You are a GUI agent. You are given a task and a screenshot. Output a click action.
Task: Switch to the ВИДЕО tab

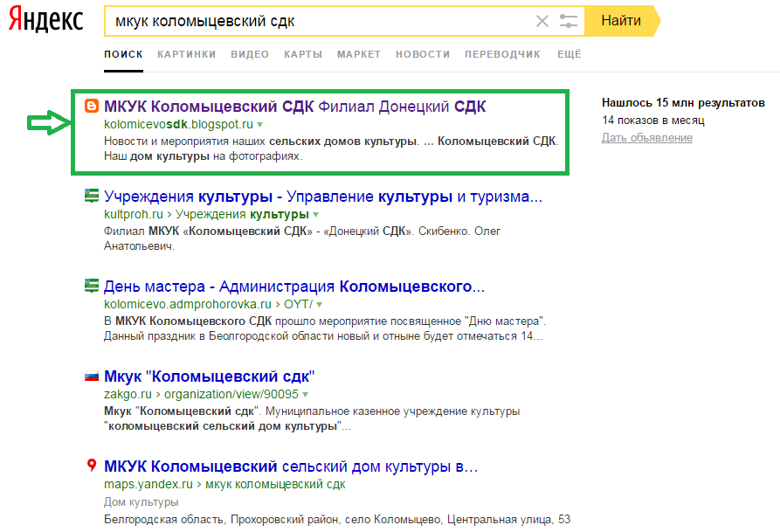tap(250, 54)
